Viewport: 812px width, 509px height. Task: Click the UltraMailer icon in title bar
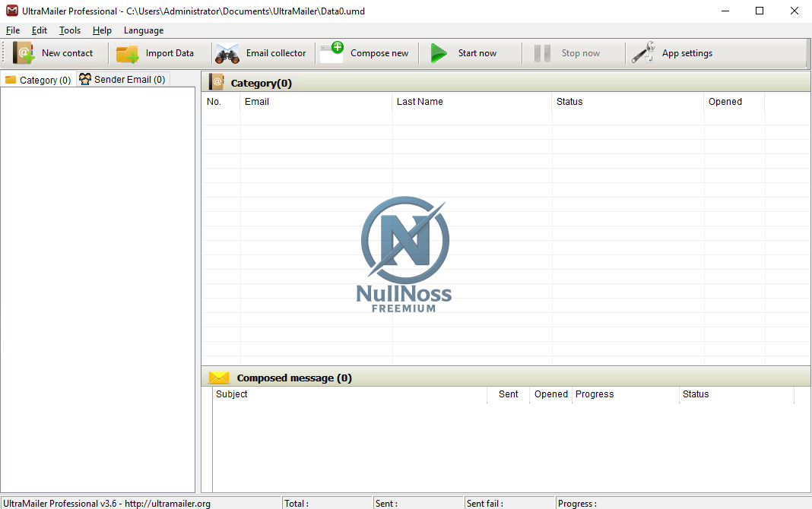click(x=11, y=11)
